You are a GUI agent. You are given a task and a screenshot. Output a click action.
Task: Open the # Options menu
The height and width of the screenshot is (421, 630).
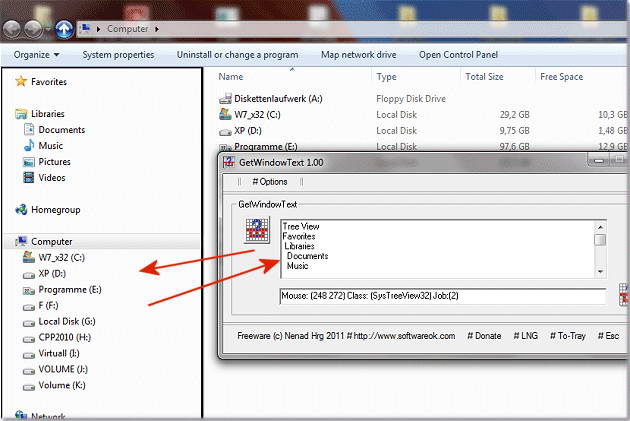tap(270, 182)
